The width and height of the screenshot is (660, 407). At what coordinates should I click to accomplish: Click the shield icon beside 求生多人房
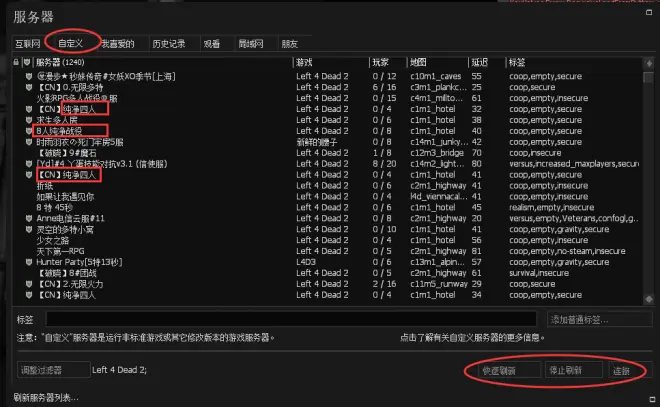29,120
